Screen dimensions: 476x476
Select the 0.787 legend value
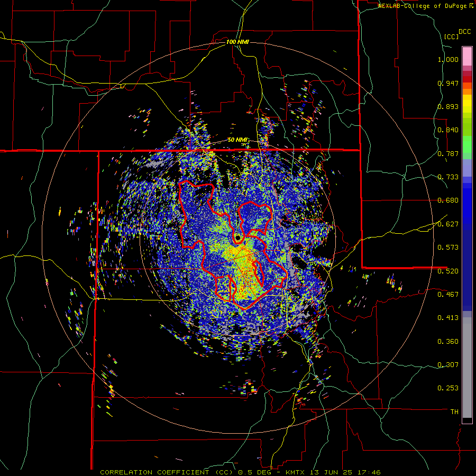coord(448,153)
